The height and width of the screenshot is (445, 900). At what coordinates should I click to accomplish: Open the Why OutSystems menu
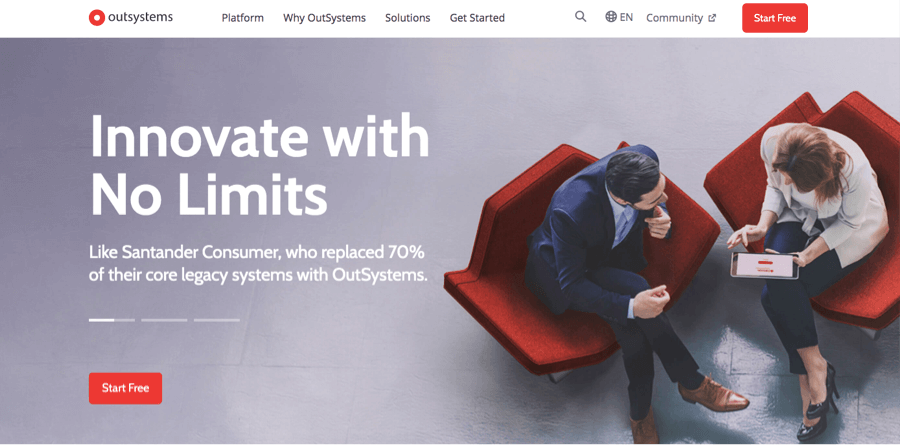coord(324,18)
